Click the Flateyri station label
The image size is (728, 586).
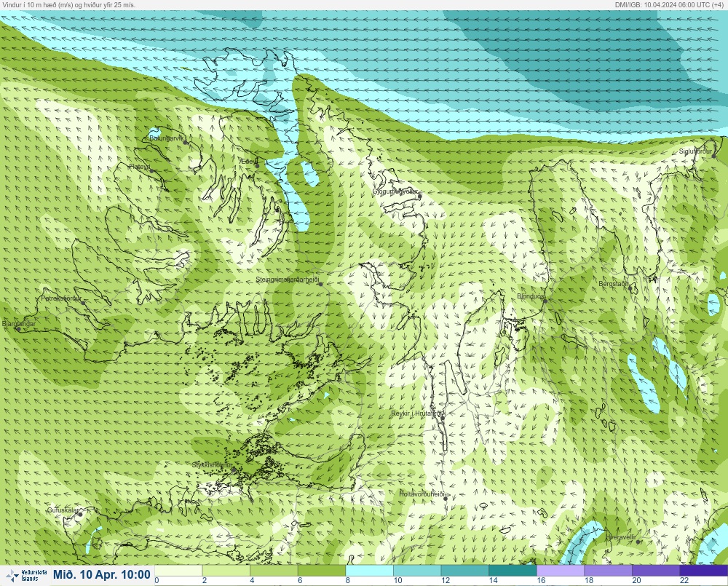140,166
